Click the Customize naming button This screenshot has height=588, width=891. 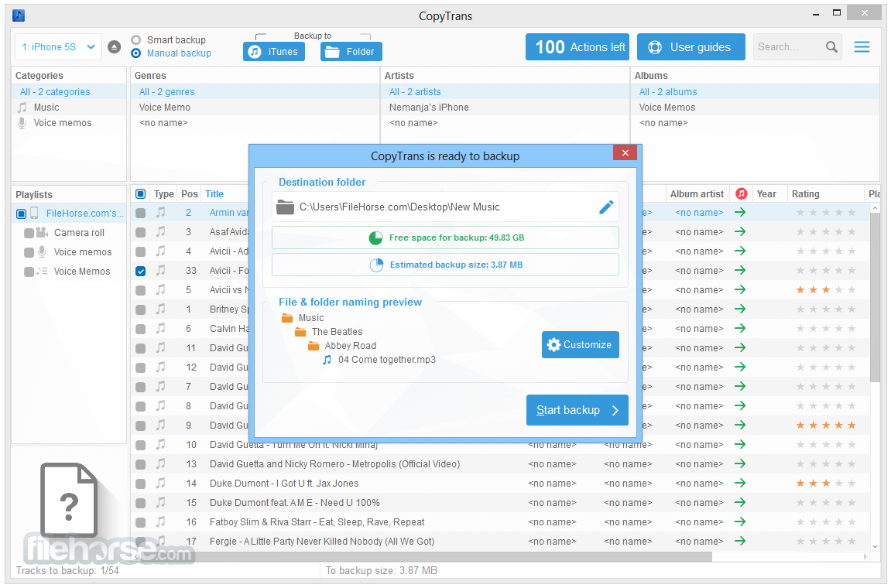pyautogui.click(x=580, y=345)
